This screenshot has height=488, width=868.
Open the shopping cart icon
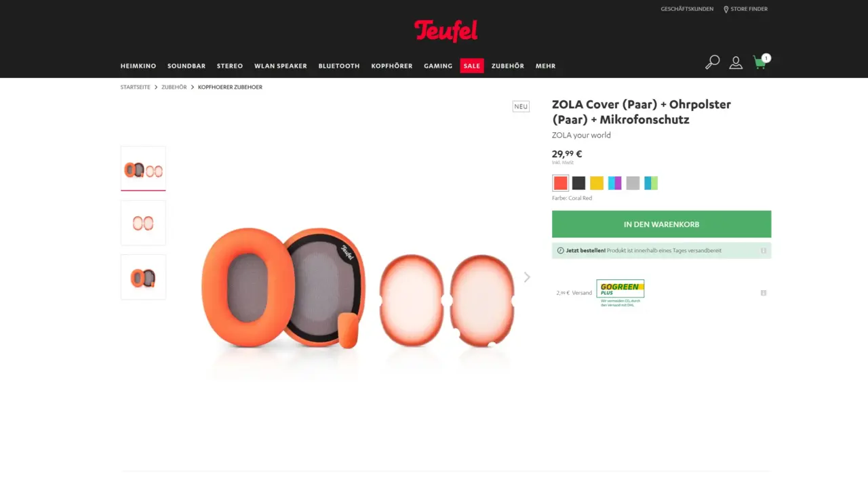pyautogui.click(x=760, y=62)
